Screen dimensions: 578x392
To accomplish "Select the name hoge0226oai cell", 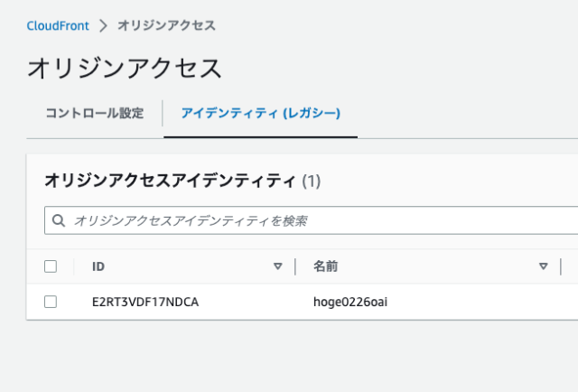I will tap(350, 302).
